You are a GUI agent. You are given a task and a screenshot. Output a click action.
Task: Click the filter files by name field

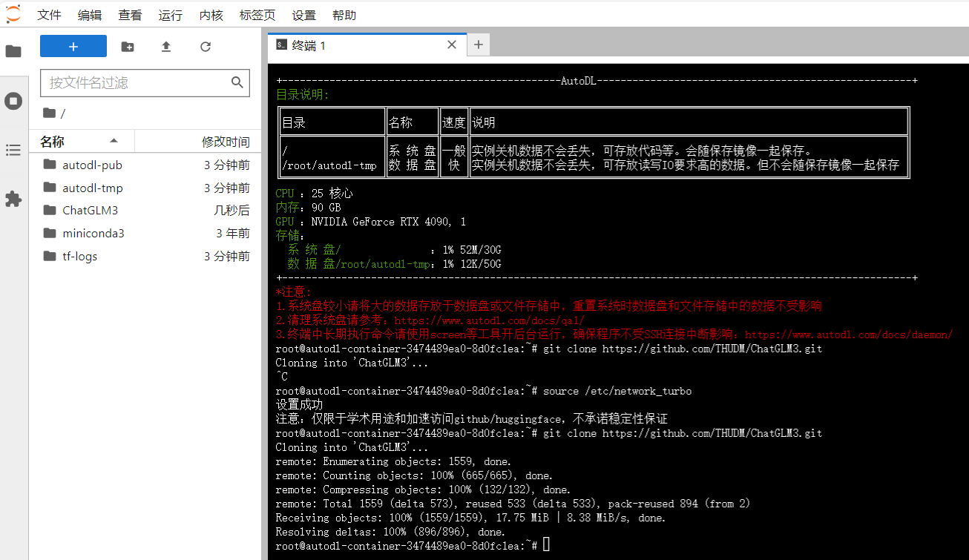(x=145, y=83)
